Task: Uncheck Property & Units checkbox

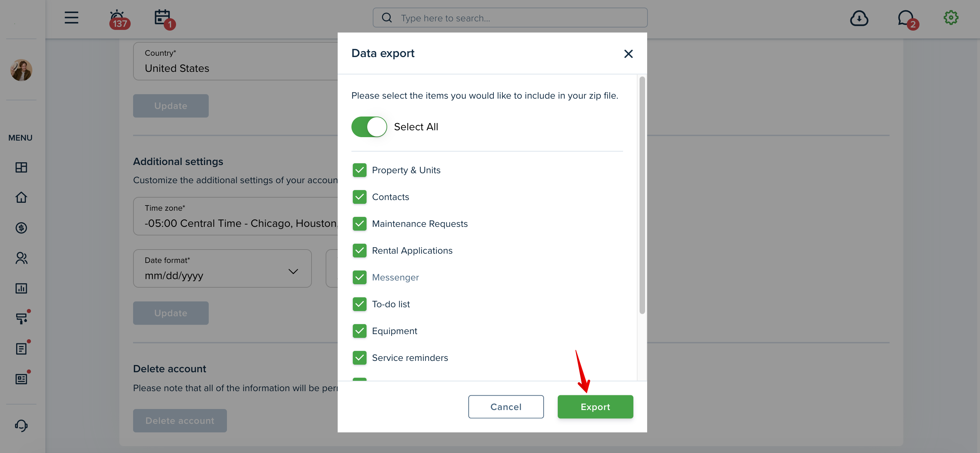Action: (359, 170)
